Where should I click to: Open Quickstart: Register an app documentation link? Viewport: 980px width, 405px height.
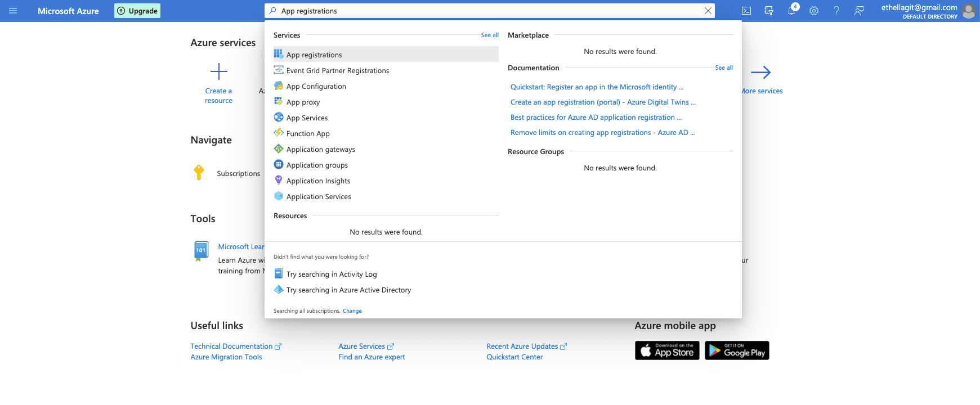click(x=597, y=87)
